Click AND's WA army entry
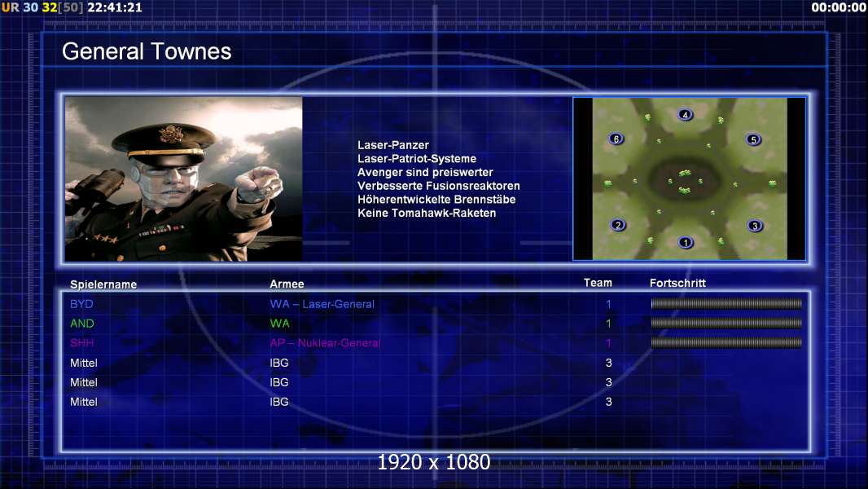868x489 pixels. click(279, 324)
